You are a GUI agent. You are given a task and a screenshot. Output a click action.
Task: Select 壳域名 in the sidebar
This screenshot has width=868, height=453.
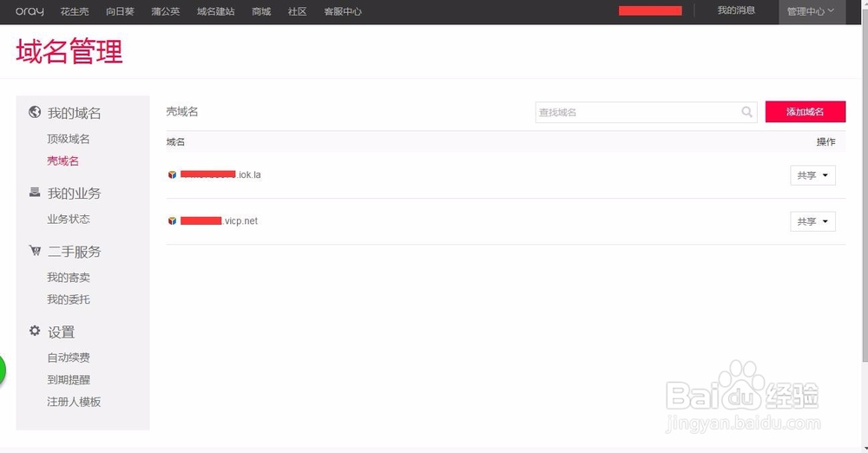62,161
